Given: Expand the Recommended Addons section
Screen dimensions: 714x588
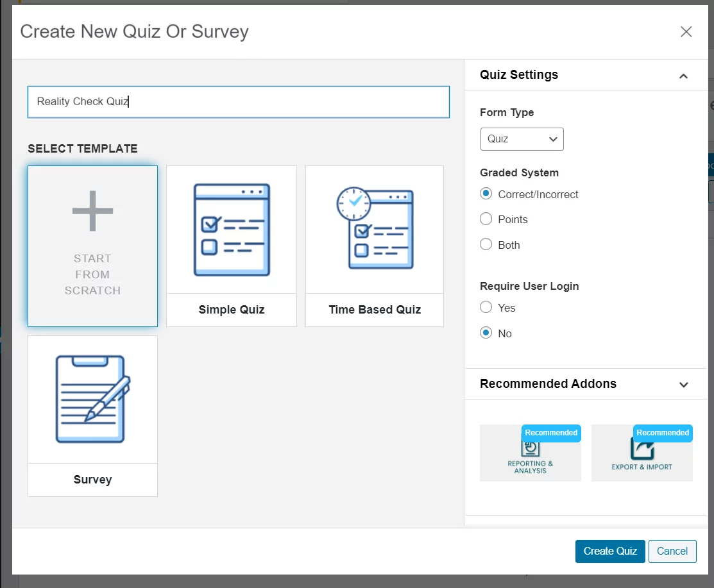Looking at the screenshot, I should coord(683,384).
